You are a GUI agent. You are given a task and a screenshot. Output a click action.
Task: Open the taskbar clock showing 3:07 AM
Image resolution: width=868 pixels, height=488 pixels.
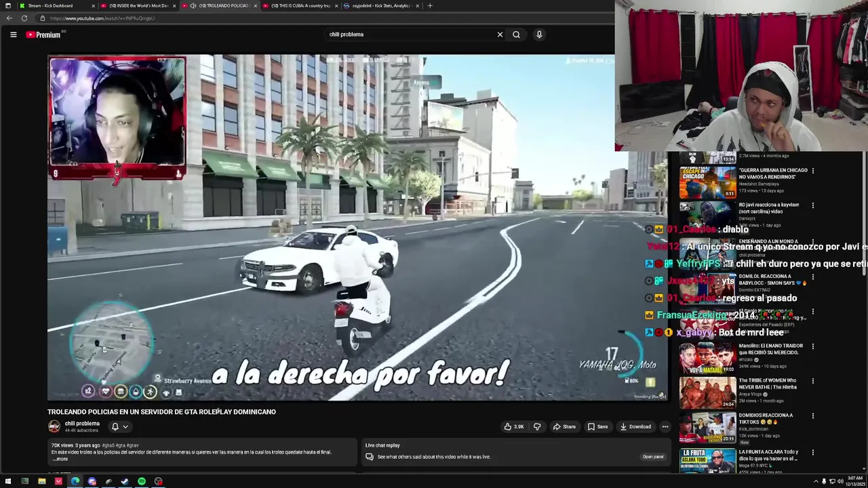pos(855,481)
